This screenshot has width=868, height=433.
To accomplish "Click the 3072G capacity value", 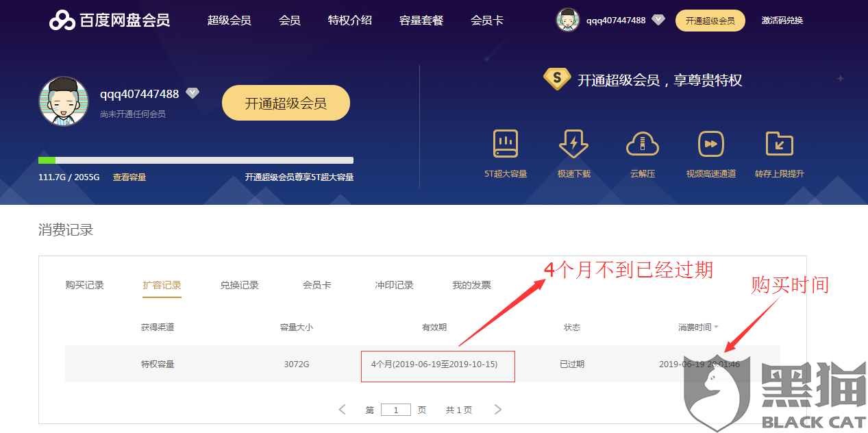I will (297, 364).
